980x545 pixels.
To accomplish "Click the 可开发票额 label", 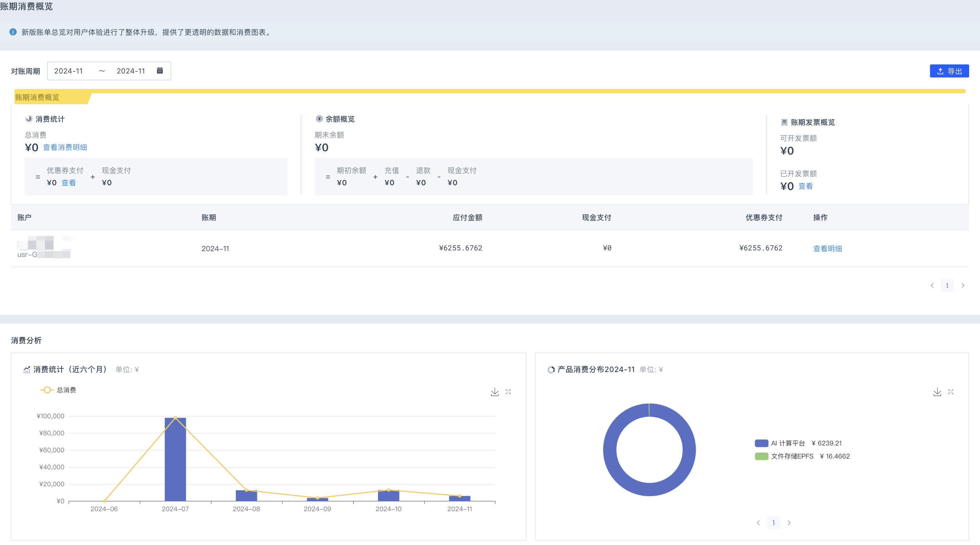I will (799, 138).
